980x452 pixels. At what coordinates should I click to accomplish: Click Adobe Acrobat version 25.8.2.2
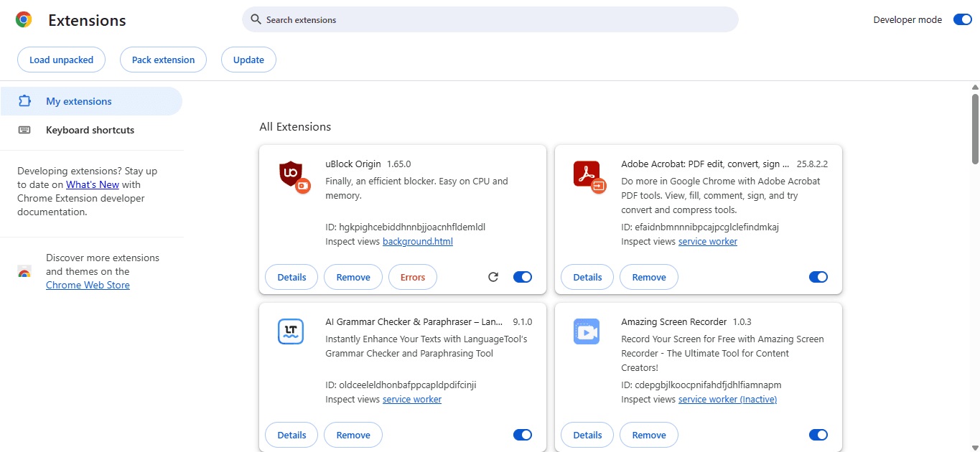(812, 164)
